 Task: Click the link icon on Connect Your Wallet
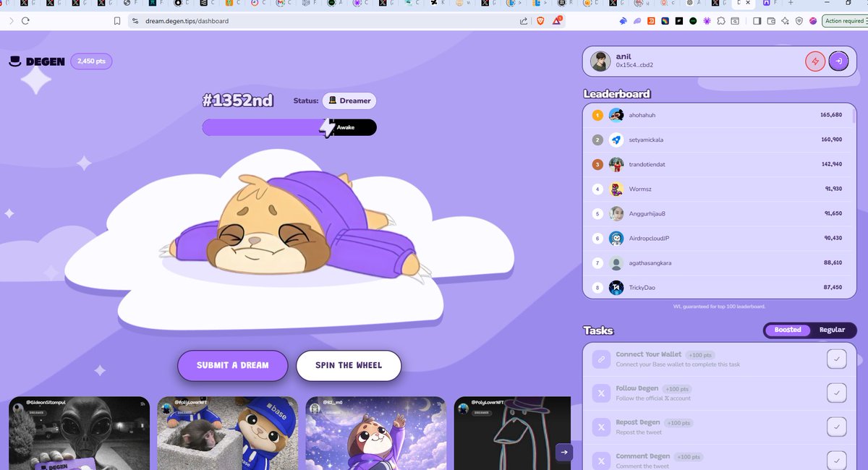coord(601,359)
